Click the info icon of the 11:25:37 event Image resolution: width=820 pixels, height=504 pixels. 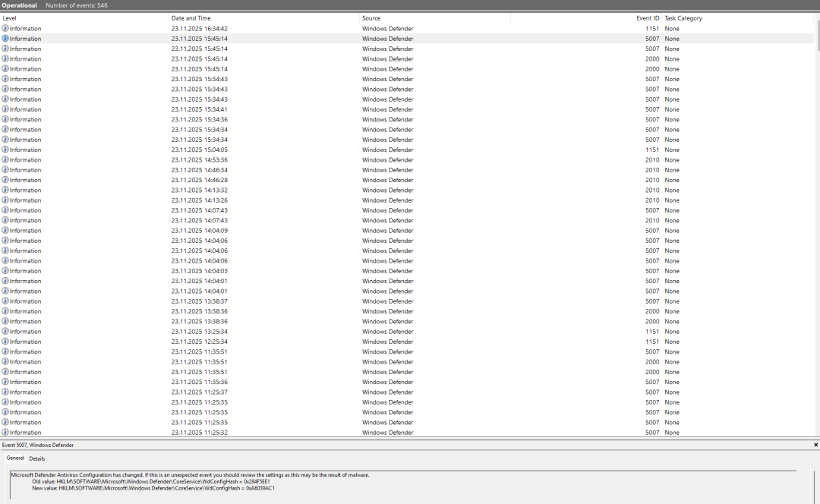(x=5, y=392)
